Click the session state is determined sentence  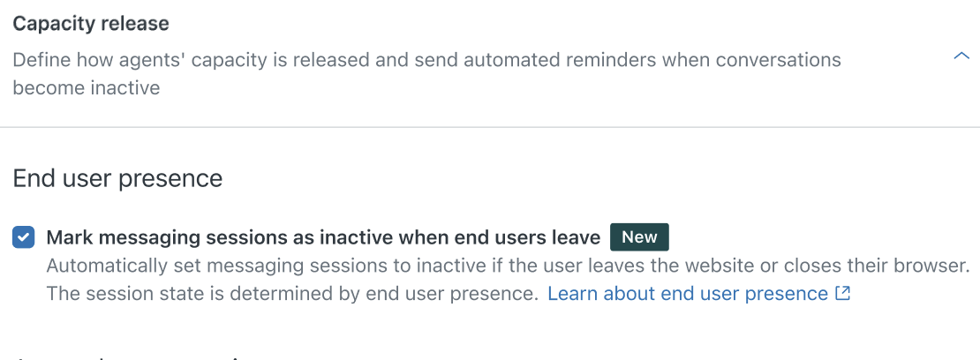(291, 294)
